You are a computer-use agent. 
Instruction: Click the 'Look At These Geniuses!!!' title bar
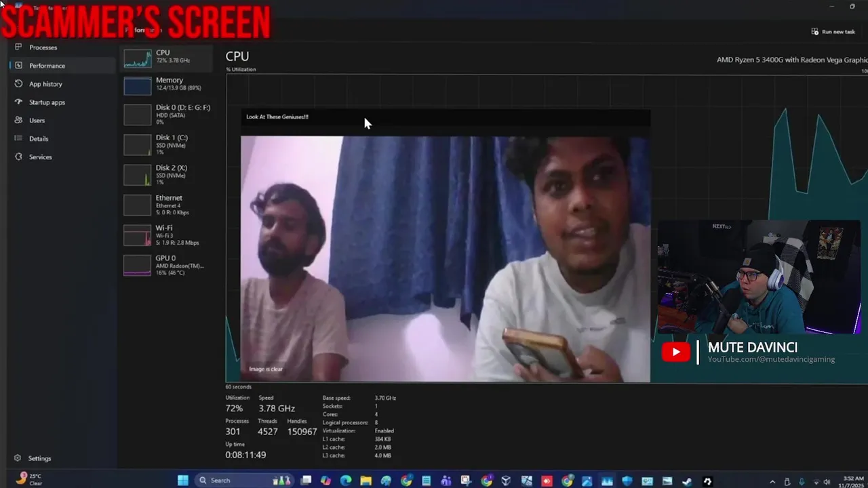(446, 117)
